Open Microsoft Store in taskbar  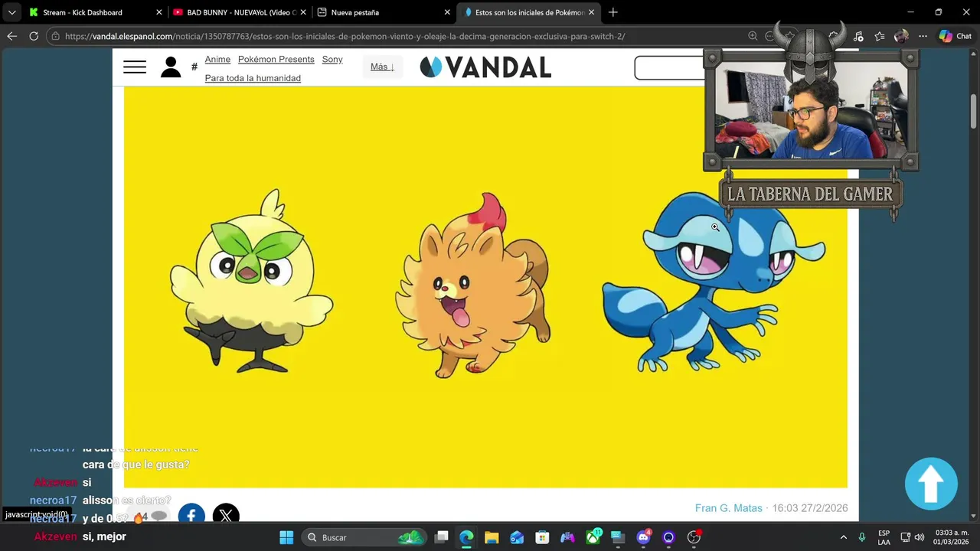542,537
